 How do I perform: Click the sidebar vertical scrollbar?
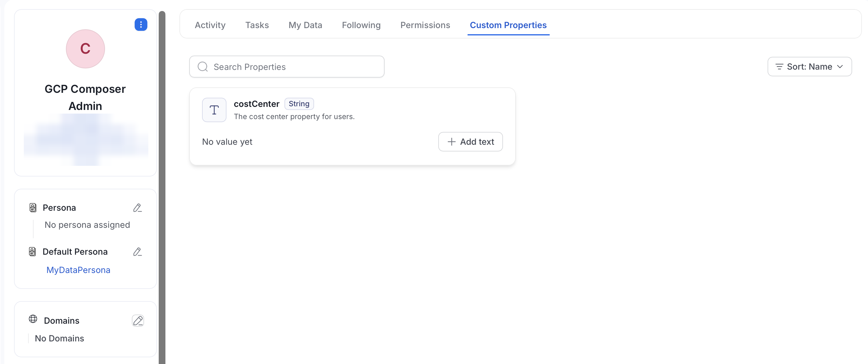pyautogui.click(x=162, y=187)
